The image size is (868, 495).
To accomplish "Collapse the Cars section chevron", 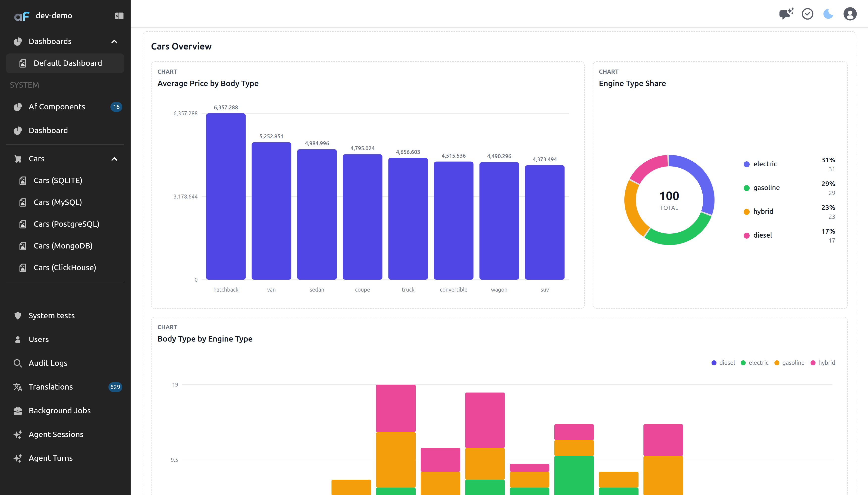I will [x=114, y=159].
